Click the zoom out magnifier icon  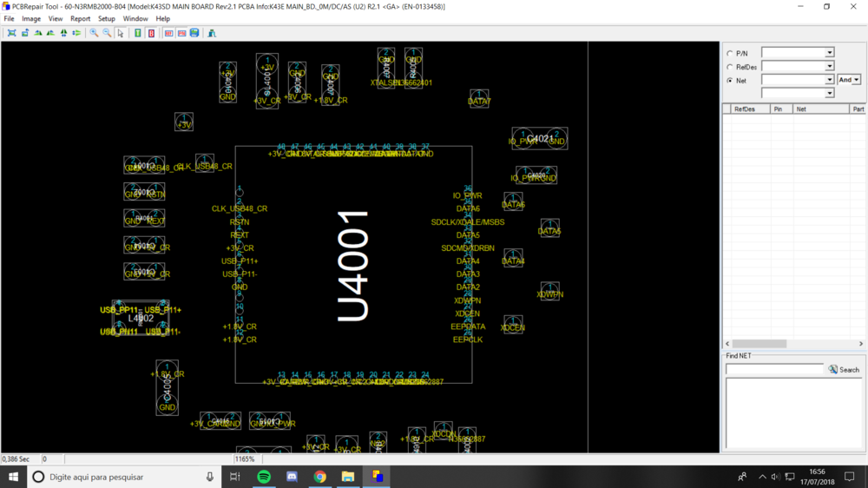[x=107, y=33]
